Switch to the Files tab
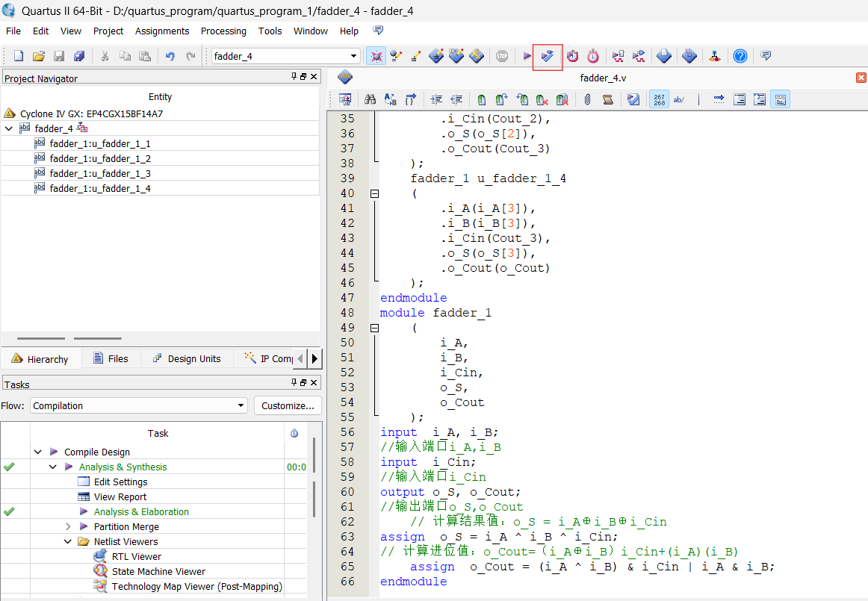 click(x=111, y=358)
